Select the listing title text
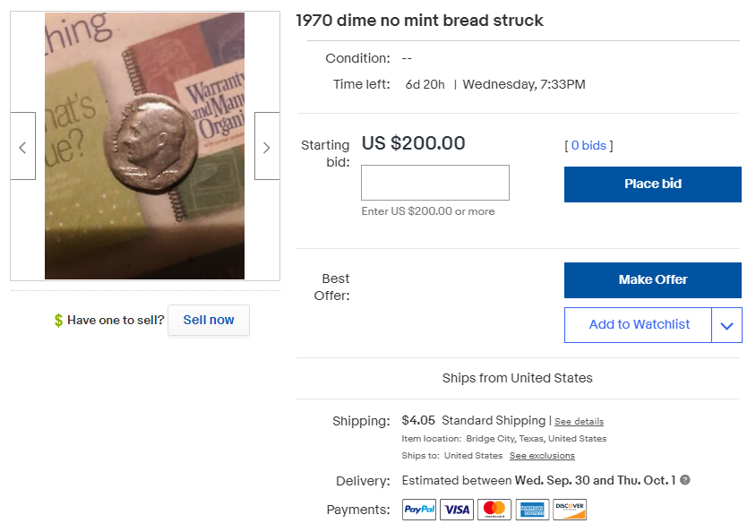 419,21
